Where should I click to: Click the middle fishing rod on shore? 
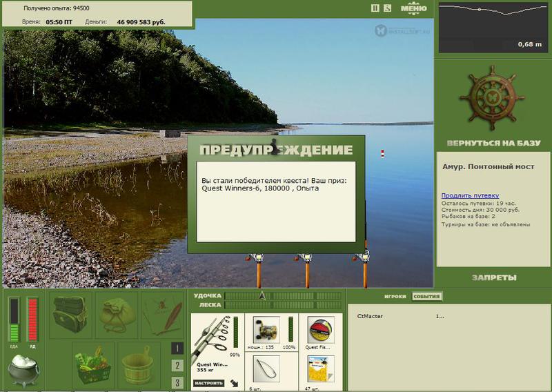tap(306, 271)
